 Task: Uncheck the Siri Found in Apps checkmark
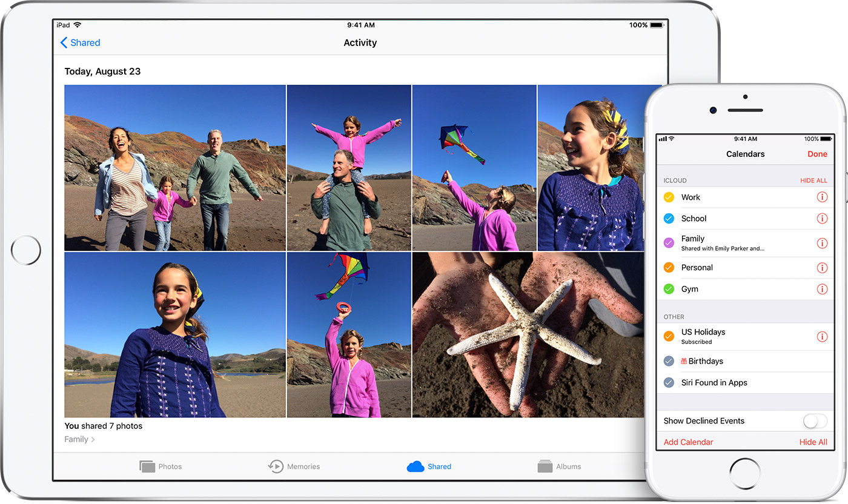pyautogui.click(x=669, y=383)
